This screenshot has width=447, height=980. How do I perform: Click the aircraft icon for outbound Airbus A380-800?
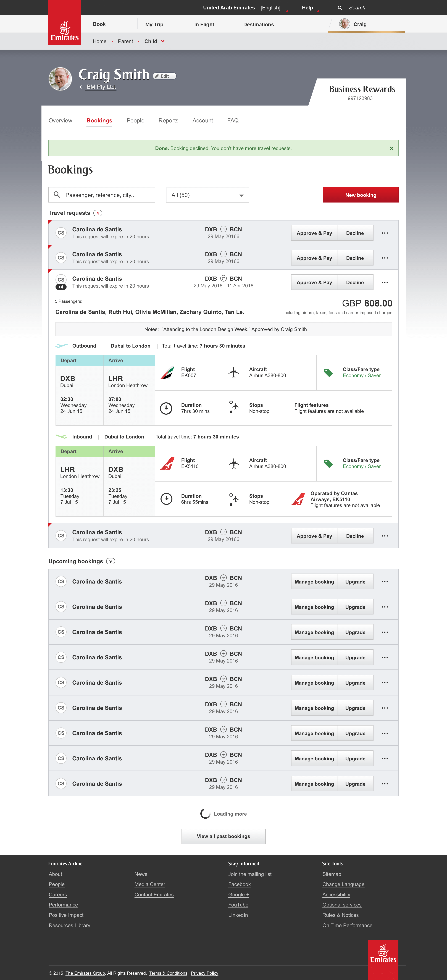(x=234, y=372)
